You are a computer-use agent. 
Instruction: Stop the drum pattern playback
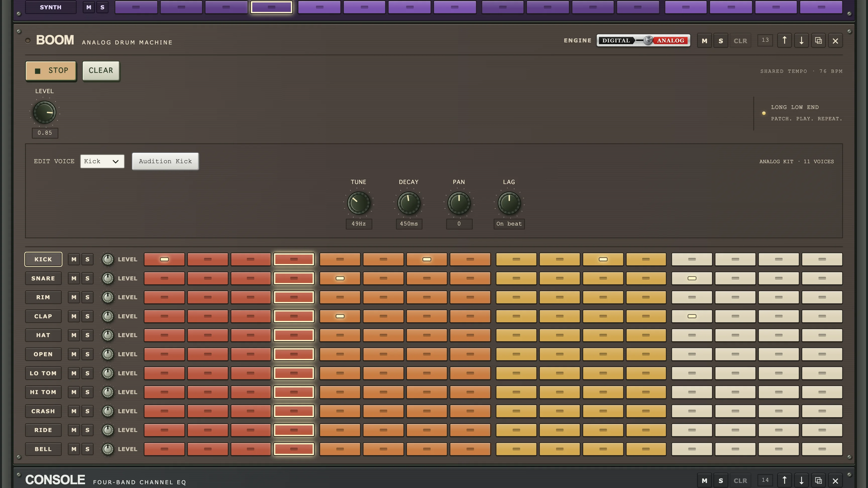click(x=51, y=71)
